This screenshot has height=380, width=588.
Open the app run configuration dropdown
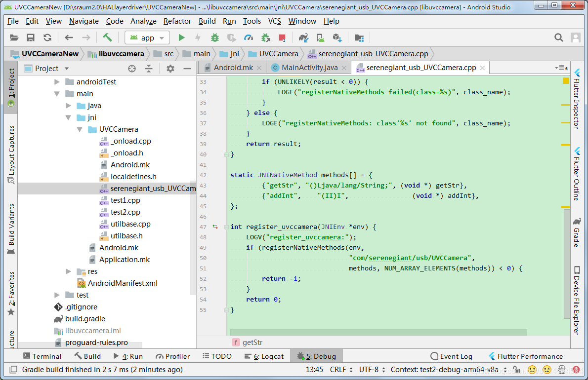click(x=147, y=38)
